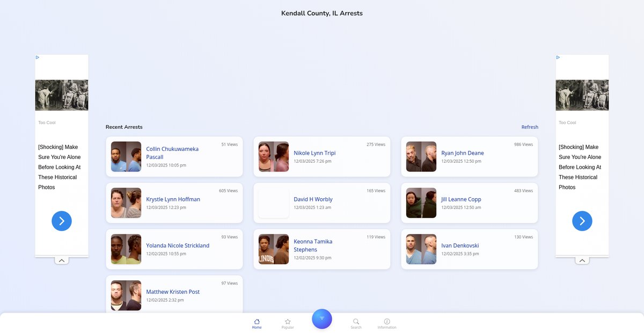The height and width of the screenshot is (333, 644).
Task: Open Collin Chukuwameka Pascall's record
Action: 174,156
